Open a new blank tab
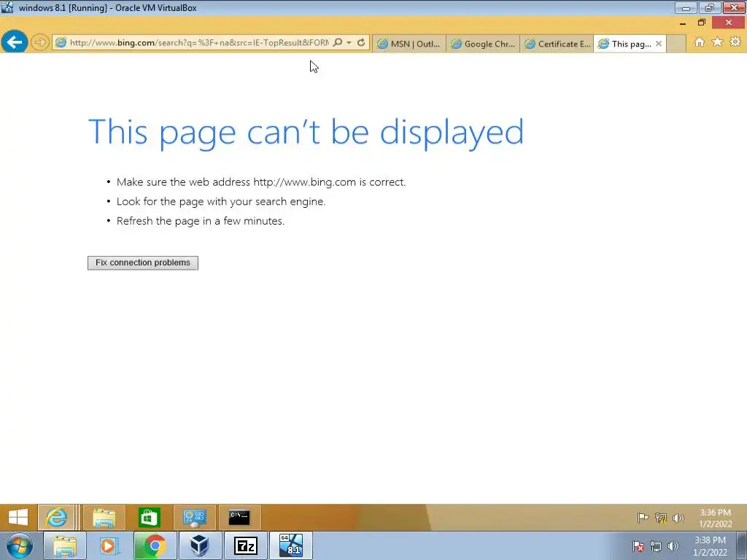The image size is (747, 560). 676,44
